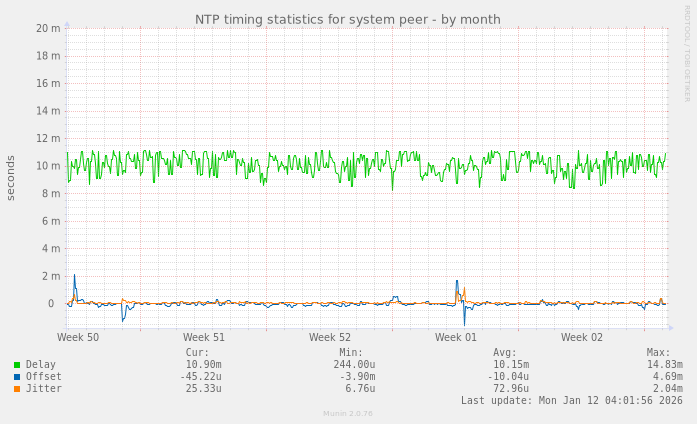Click Delay average value '10.15m'
Screen dimensions: 697x424
point(511,365)
